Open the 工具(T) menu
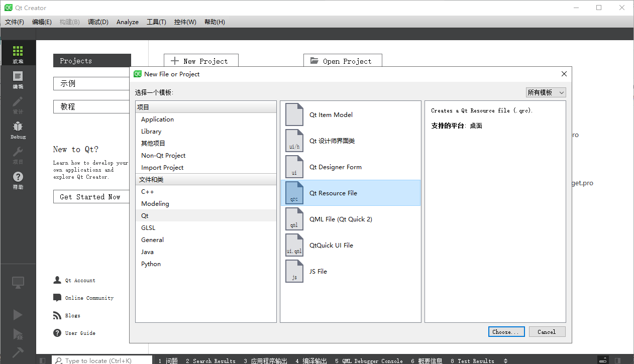 pos(156,22)
